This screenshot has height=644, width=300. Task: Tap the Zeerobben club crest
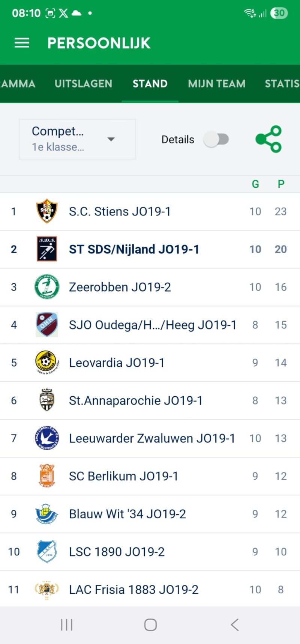tap(47, 287)
